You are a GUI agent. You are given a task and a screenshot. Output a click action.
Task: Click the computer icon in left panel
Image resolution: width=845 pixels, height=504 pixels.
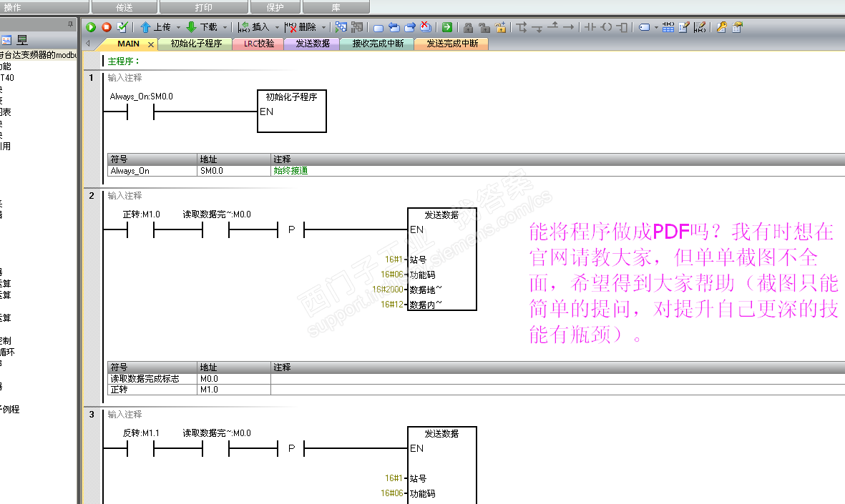(22, 40)
